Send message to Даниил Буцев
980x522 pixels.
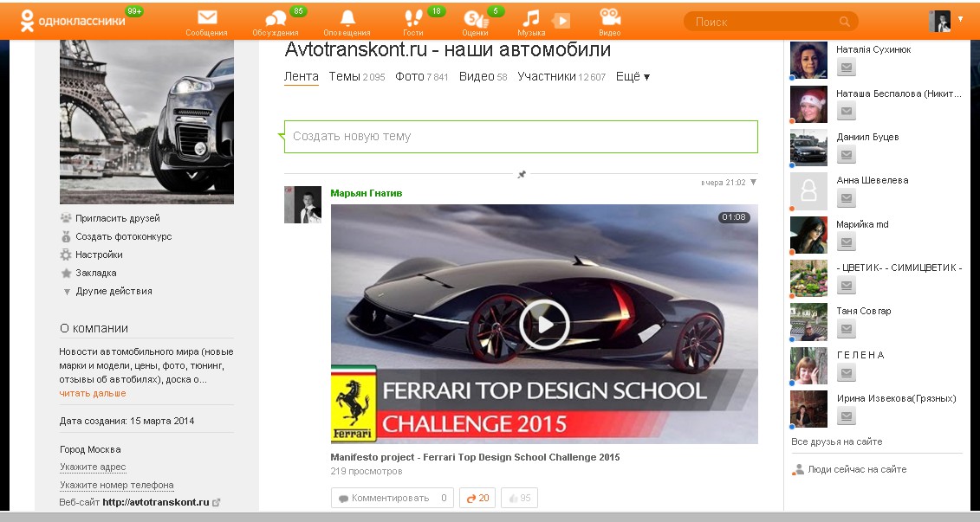847,155
